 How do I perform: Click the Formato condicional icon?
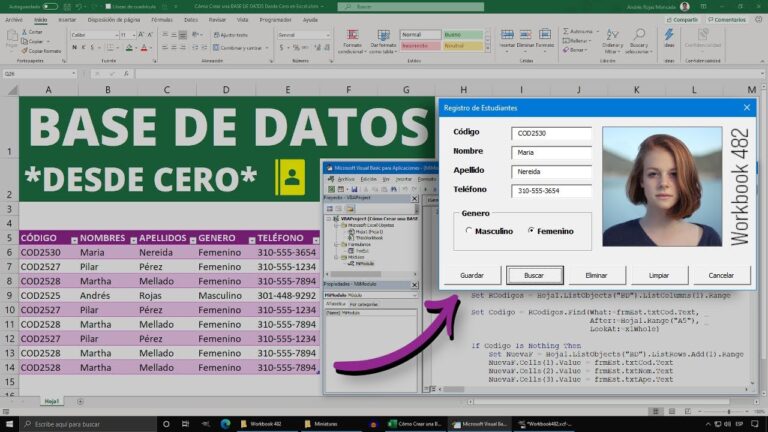coord(352,35)
